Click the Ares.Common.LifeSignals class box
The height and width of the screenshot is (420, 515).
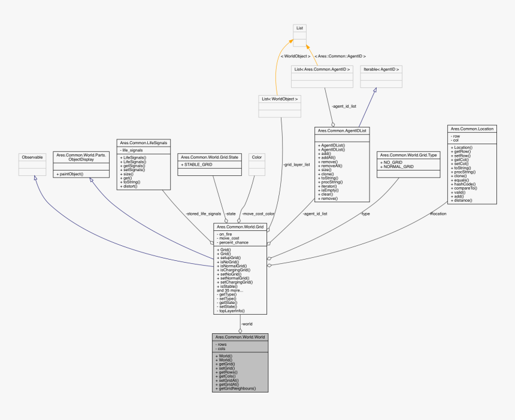click(x=143, y=142)
